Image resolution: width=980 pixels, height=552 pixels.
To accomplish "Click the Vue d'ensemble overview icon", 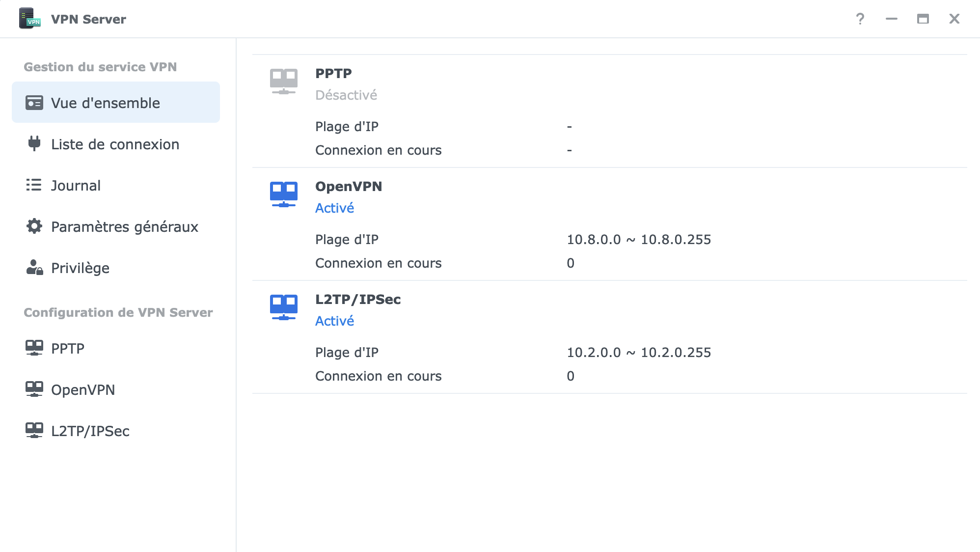I will [x=34, y=103].
